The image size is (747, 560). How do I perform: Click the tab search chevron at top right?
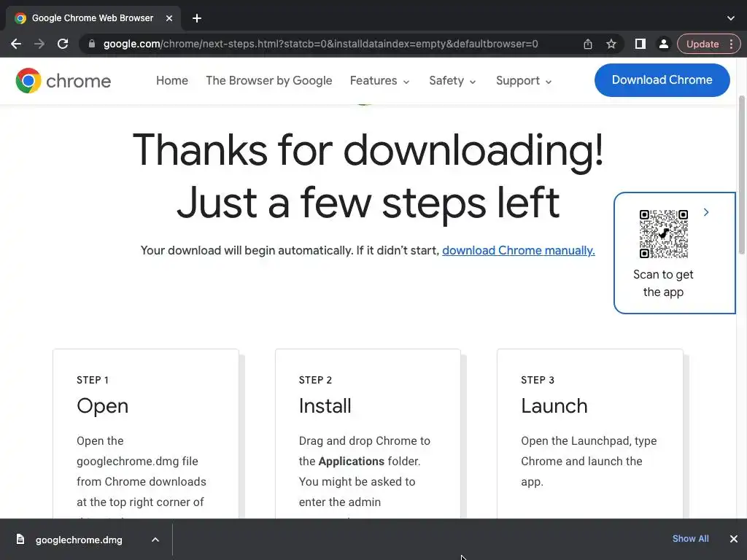(x=731, y=18)
